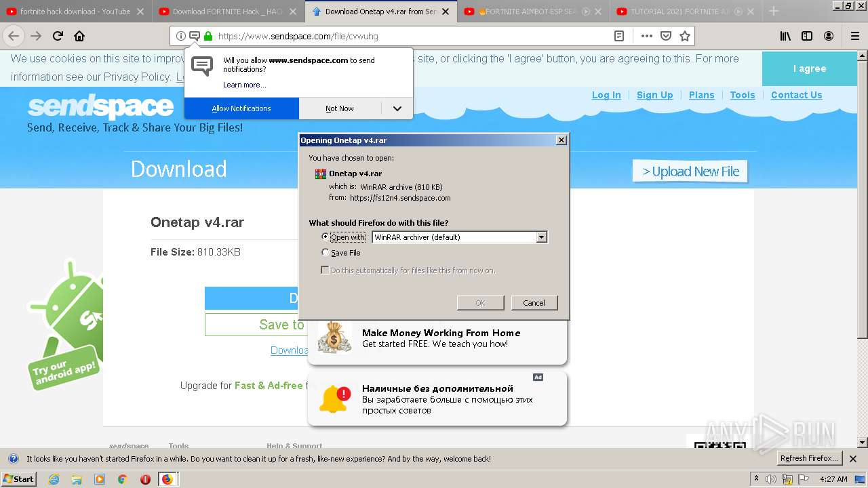Open the WinRAR archiver application dropdown
This screenshot has width=868, height=488.
click(x=460, y=237)
